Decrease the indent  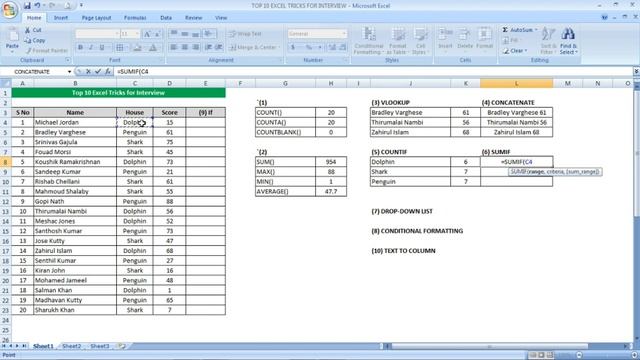click(209, 48)
